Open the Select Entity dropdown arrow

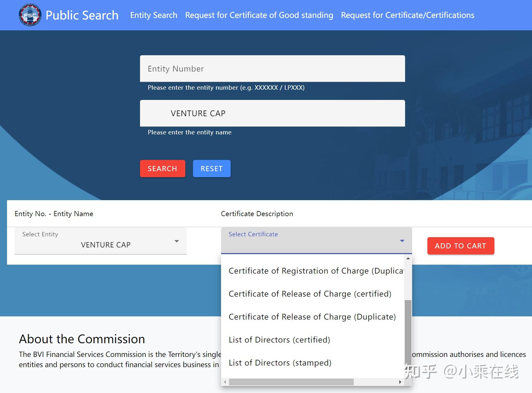177,241
